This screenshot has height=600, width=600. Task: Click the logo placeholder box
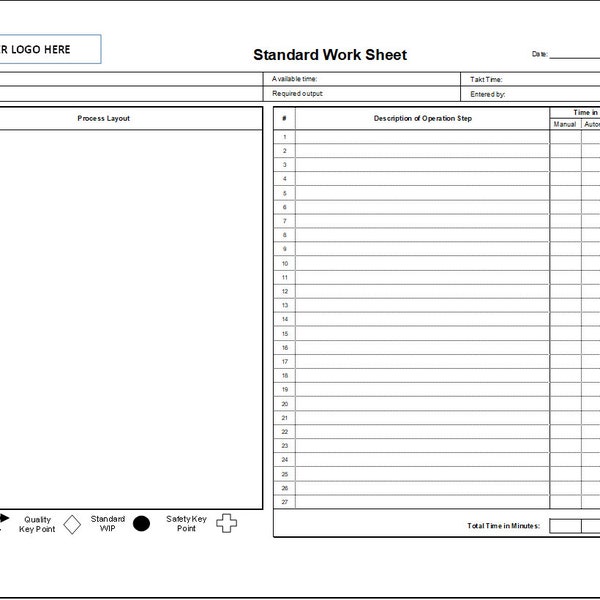tap(50, 49)
